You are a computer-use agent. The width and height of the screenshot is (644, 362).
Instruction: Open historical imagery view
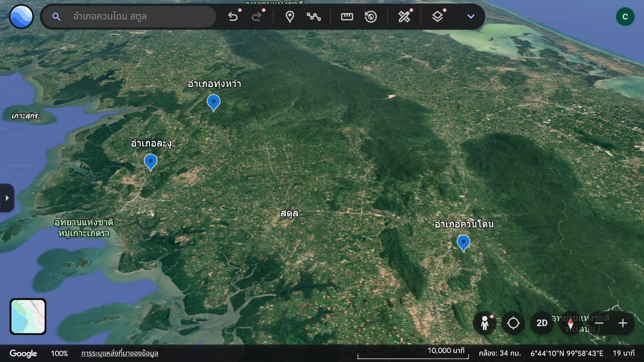click(x=371, y=16)
